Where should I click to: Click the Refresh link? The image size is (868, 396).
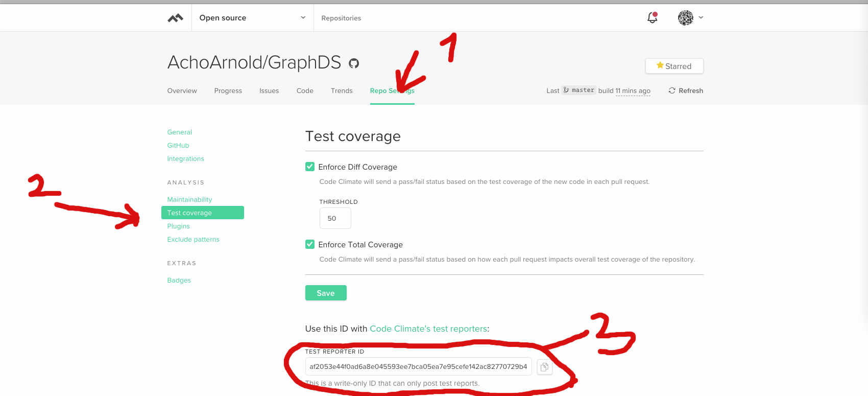(x=686, y=90)
